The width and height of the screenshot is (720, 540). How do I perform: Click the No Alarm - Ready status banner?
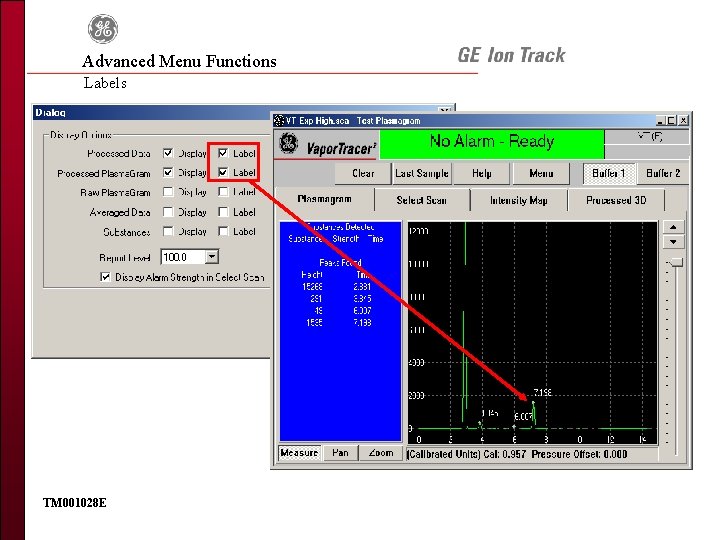point(492,144)
